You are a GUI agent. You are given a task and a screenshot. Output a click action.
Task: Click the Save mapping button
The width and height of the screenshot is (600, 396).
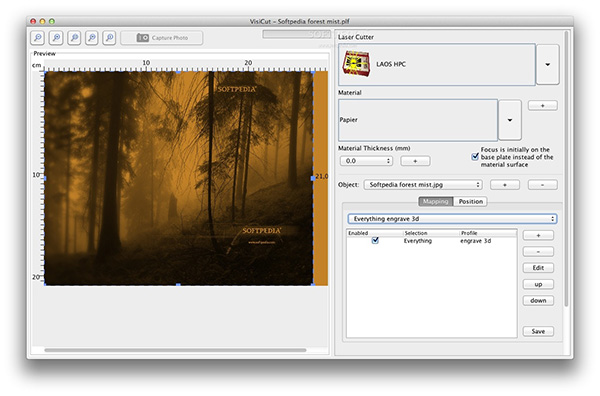tap(538, 331)
